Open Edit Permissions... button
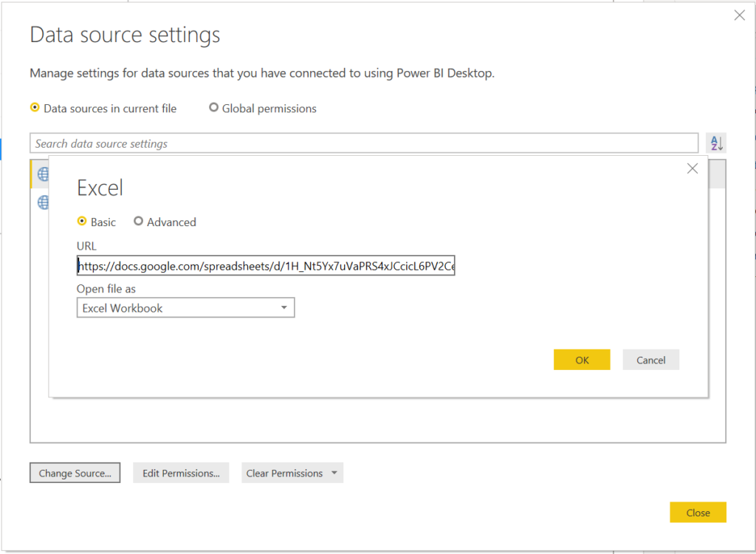Viewport: 756px width, 554px height. [181, 473]
